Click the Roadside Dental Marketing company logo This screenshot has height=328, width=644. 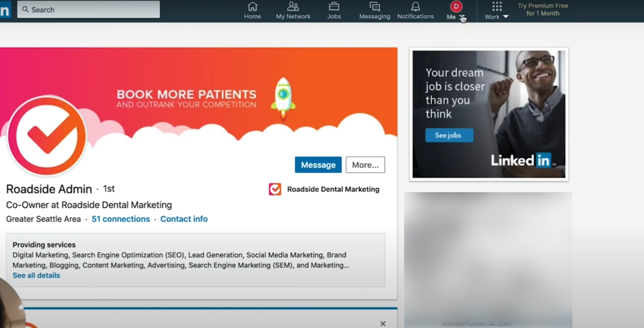(275, 189)
